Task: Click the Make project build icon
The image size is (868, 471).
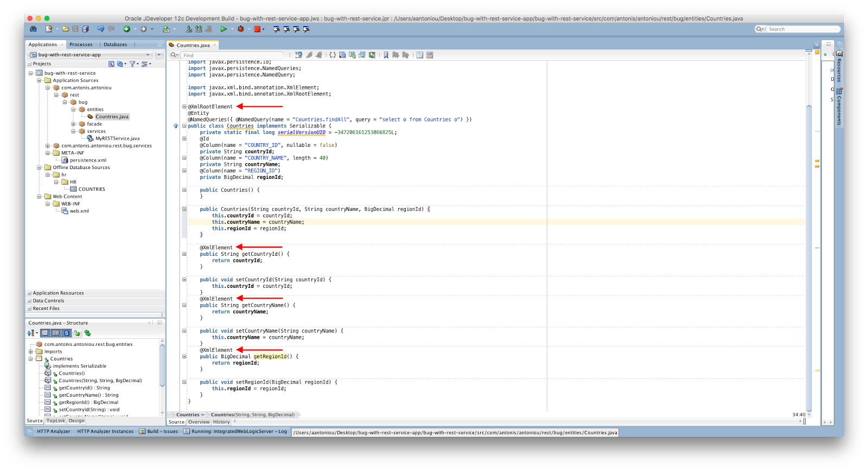Action: pos(189,29)
